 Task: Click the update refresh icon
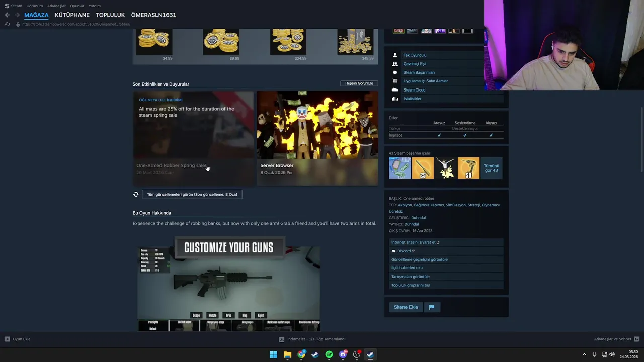[x=136, y=194]
